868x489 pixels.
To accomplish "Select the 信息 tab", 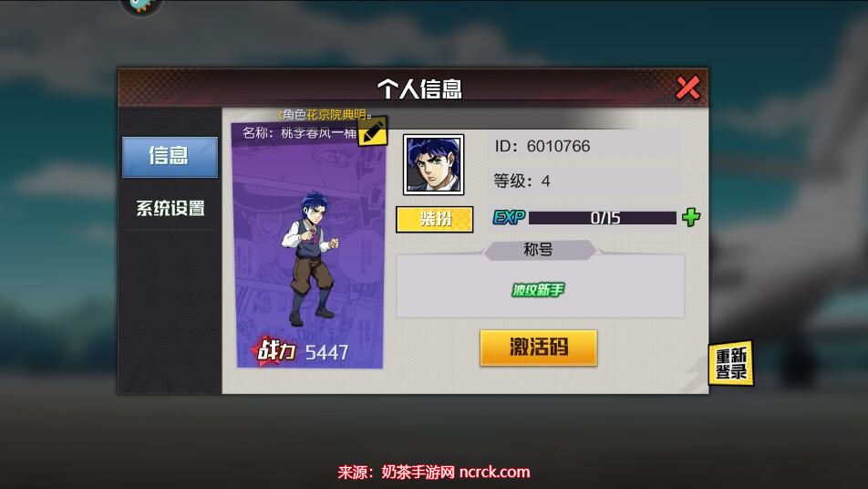I will point(170,157).
